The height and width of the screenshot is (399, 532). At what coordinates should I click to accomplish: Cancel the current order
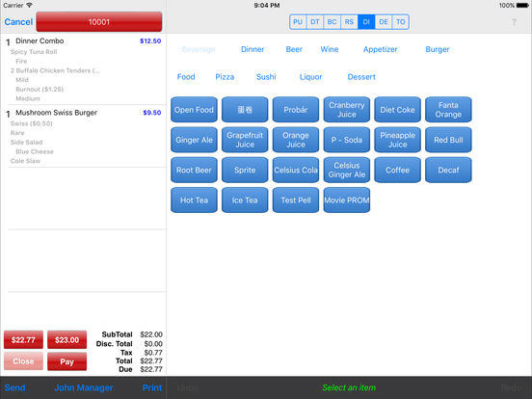point(18,22)
